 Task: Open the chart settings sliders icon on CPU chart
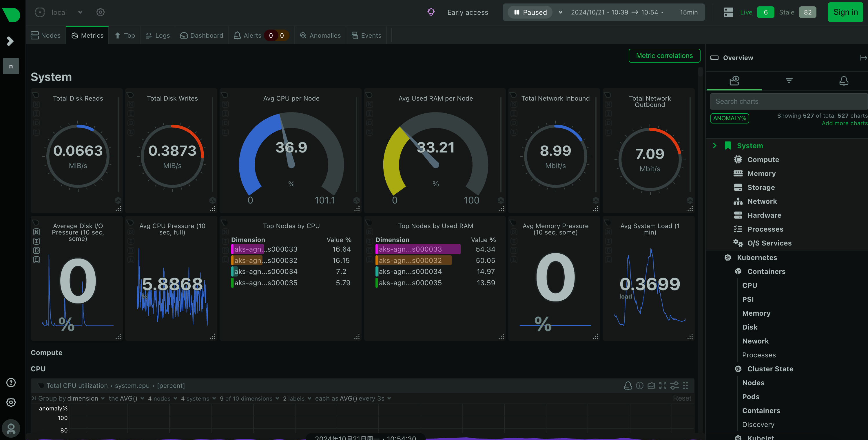(674, 386)
